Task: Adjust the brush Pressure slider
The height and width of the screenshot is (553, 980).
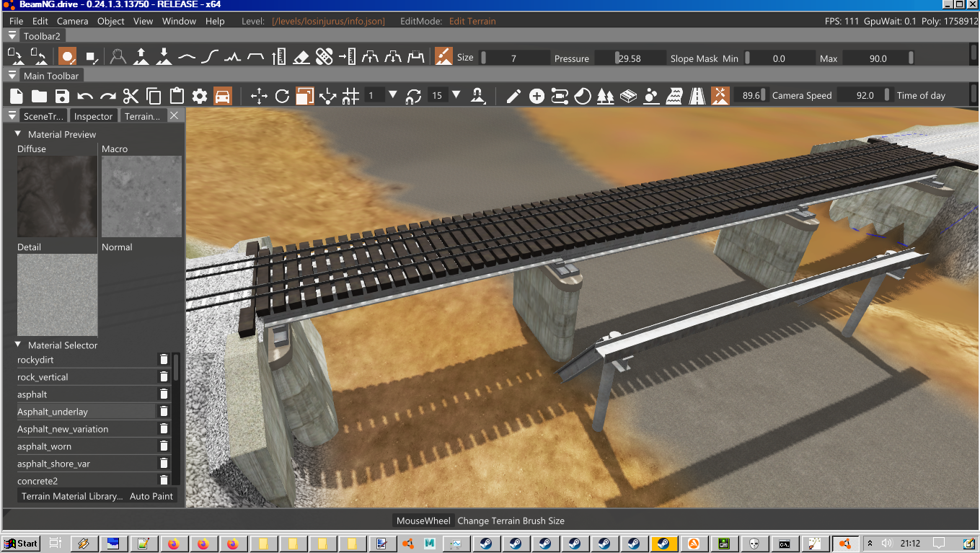Action: click(629, 58)
